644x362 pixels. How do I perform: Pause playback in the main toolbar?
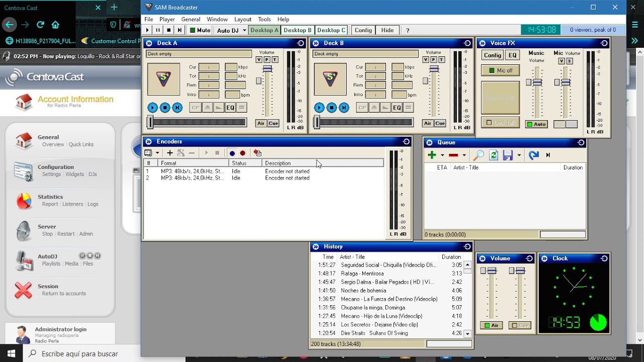pos(158,30)
